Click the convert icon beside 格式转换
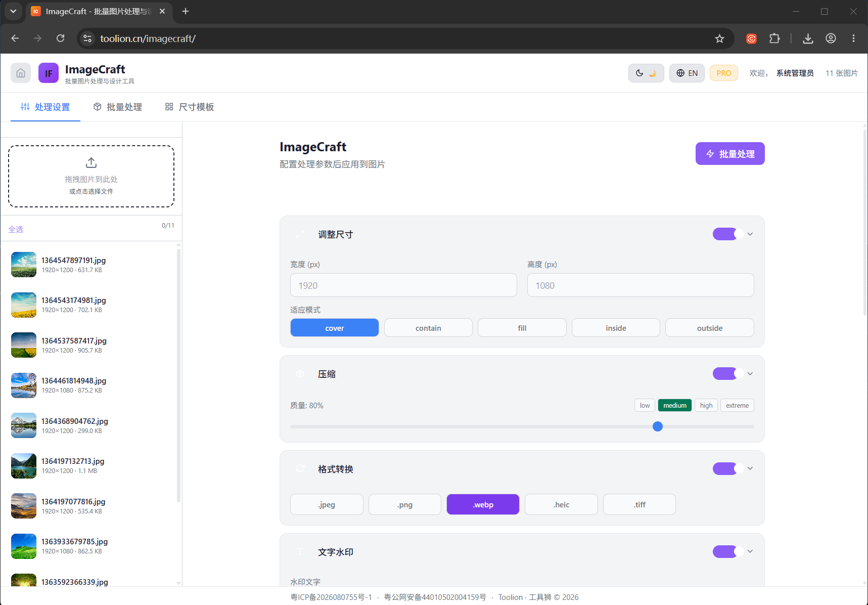The image size is (868, 605). point(300,469)
